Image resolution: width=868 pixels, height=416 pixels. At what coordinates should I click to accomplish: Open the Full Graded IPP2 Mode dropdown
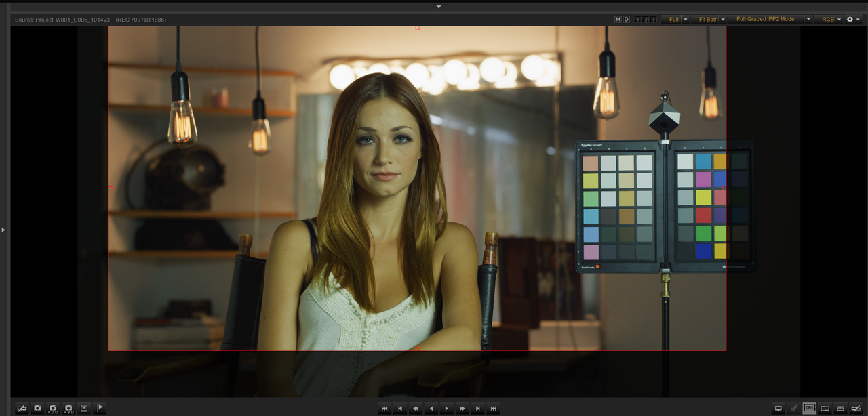click(x=770, y=20)
